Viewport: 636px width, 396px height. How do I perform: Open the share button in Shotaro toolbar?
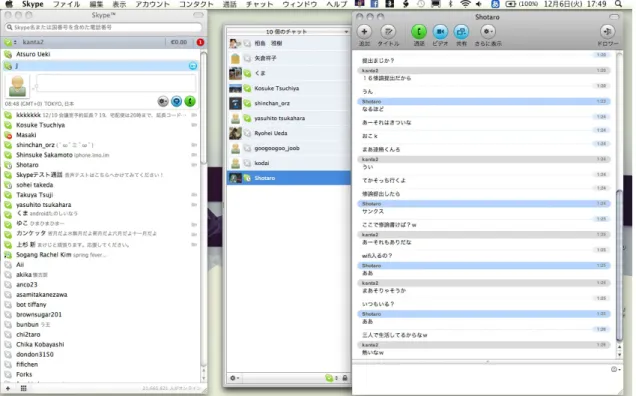461,32
